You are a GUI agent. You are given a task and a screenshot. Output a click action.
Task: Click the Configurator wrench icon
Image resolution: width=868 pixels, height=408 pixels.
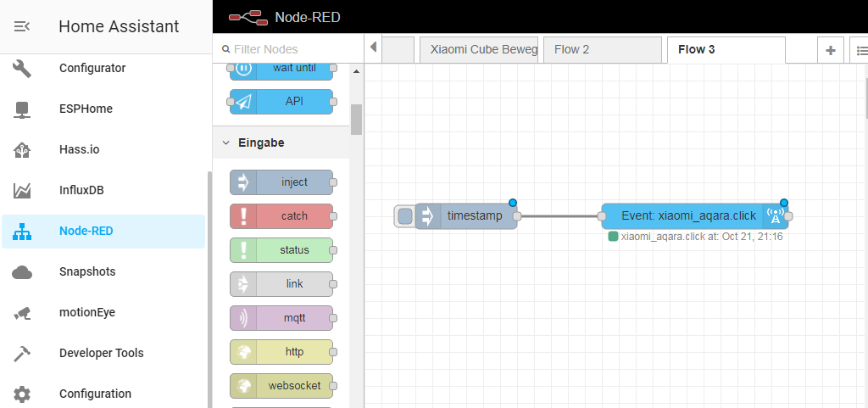click(22, 69)
